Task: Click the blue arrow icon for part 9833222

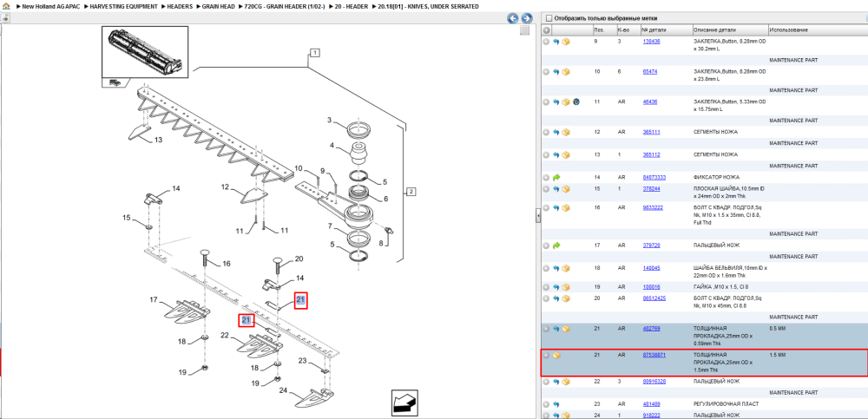Action: coord(556,208)
